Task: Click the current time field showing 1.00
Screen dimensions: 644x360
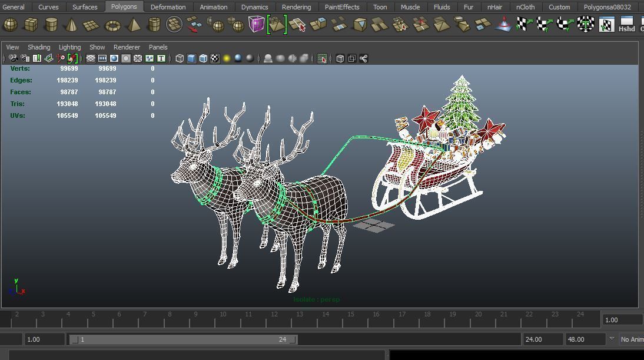Action: pyautogui.click(x=623, y=320)
